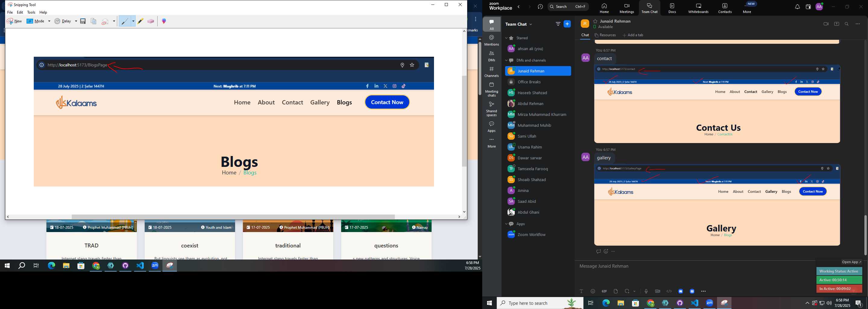Click the Copy icon in Snipping Tool

pos(94,21)
